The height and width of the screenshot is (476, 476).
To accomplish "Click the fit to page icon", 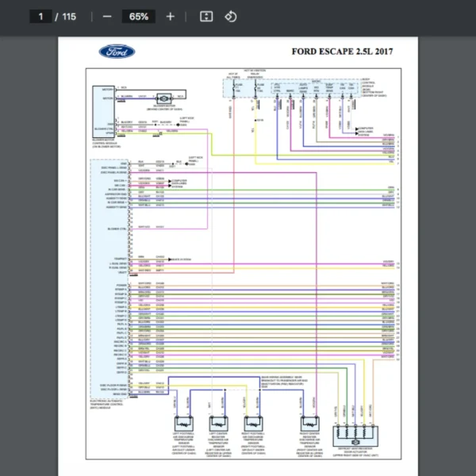I will 206,17.
